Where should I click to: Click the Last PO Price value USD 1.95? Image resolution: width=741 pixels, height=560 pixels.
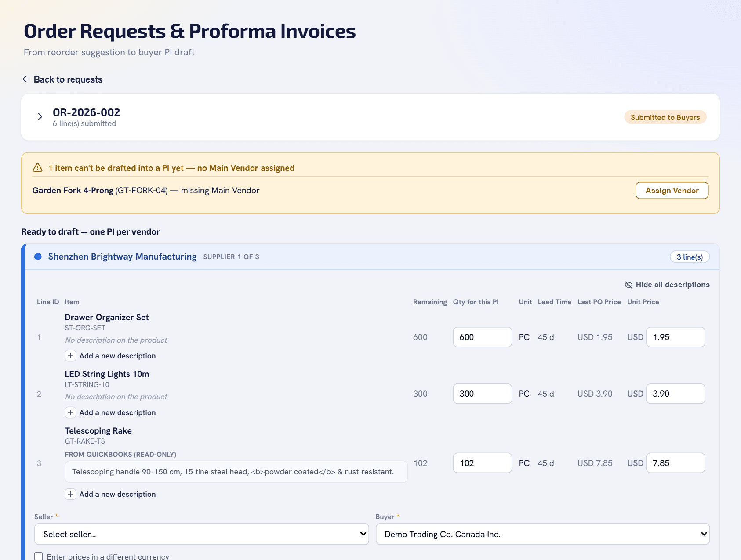pos(595,337)
